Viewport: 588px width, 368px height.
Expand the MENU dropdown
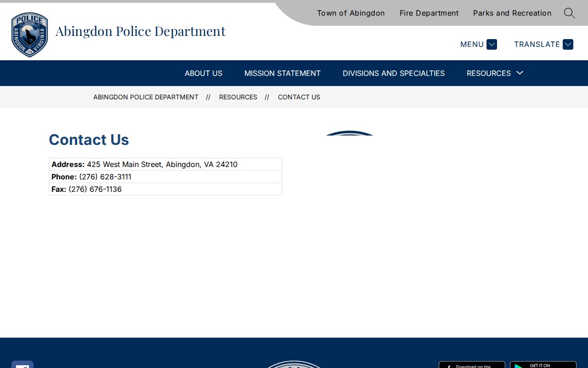478,44
